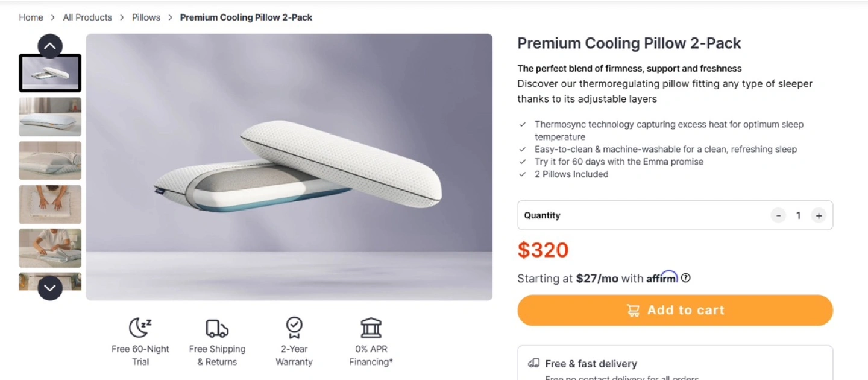The image size is (868, 380).
Task: Click the Free 60-Night Trial moon icon
Action: point(140,328)
